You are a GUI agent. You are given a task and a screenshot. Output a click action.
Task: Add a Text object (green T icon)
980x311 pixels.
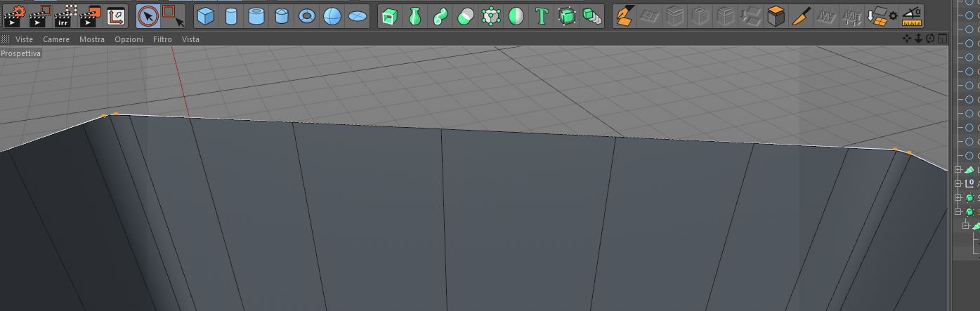[542, 15]
